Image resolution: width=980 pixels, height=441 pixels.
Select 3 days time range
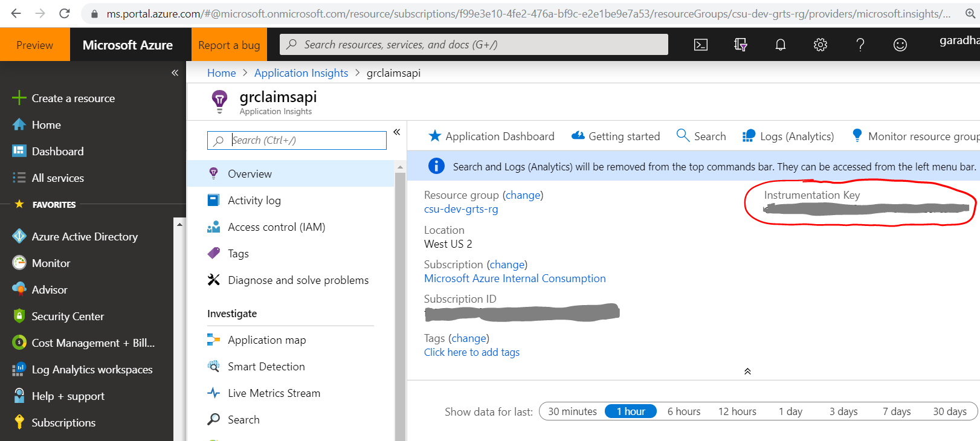click(843, 411)
